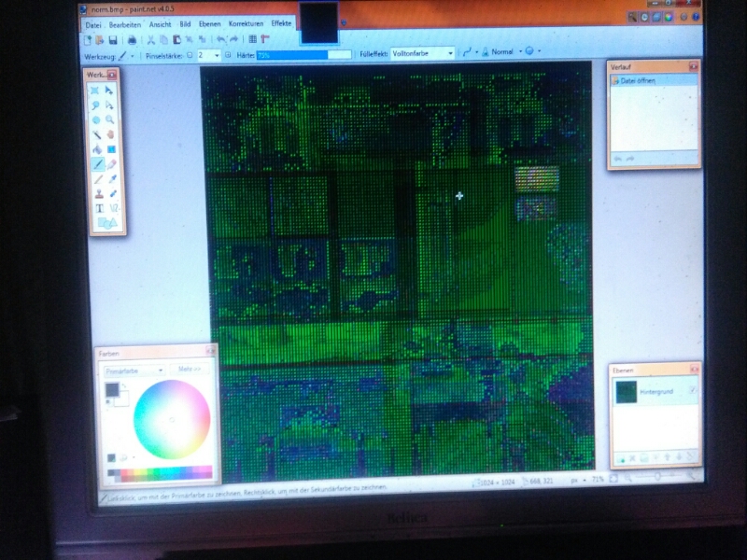Viewport: 747px width, 560px height.
Task: Click the Paste toolbar icon
Action: click(176, 40)
